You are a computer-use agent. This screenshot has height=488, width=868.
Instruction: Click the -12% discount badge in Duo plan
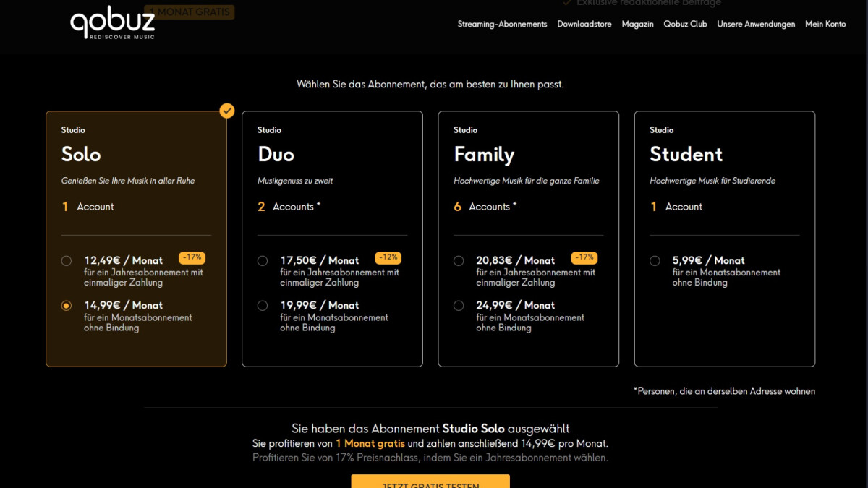point(388,257)
